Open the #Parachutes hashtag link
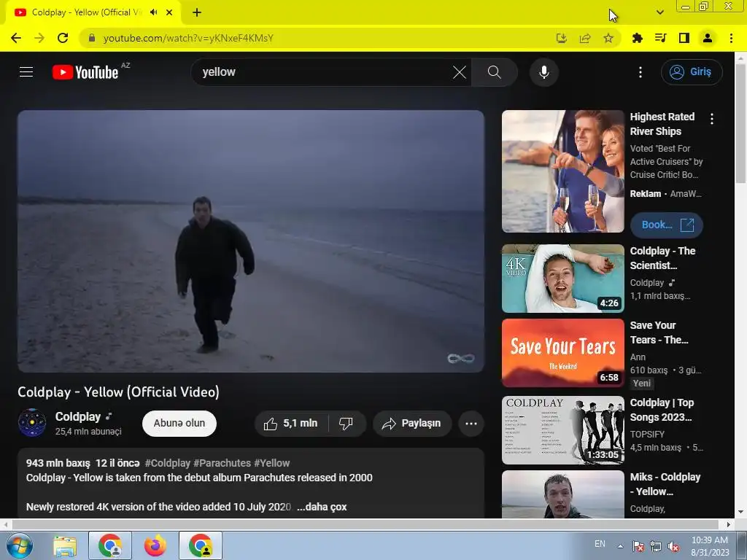Viewport: 747px width, 560px height. (222, 463)
